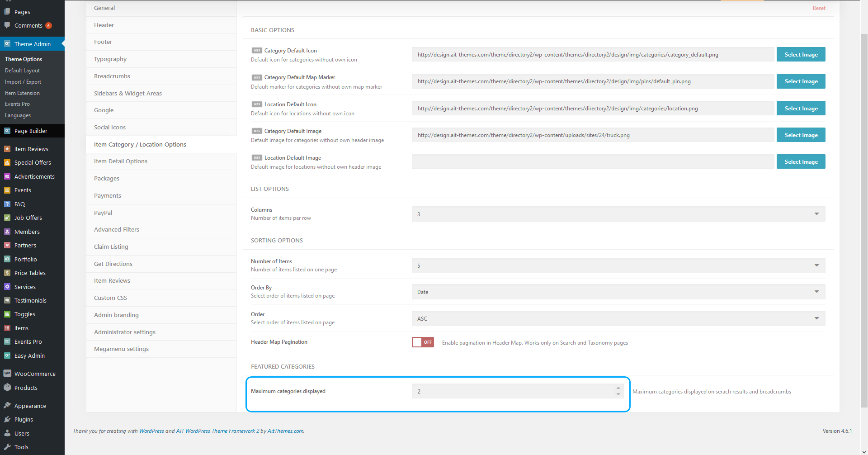This screenshot has width=868, height=455.
Task: Toggle LESS badge beside Location Default Image
Action: coord(257,157)
